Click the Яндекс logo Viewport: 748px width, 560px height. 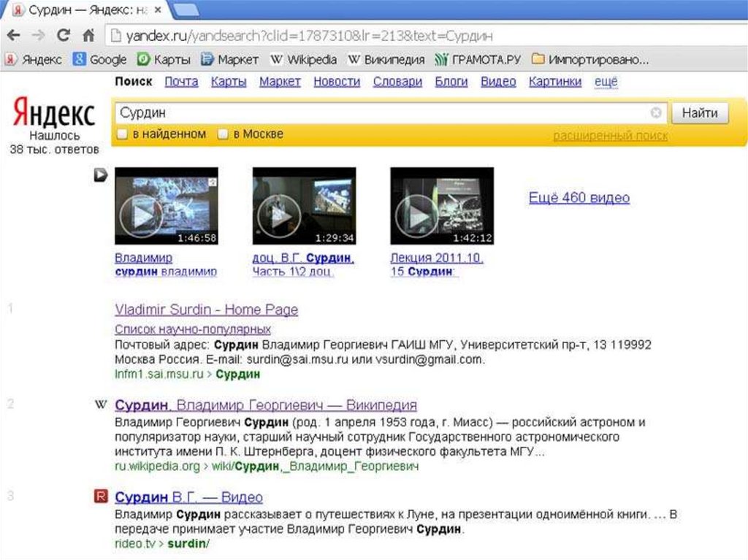pyautogui.click(x=53, y=112)
